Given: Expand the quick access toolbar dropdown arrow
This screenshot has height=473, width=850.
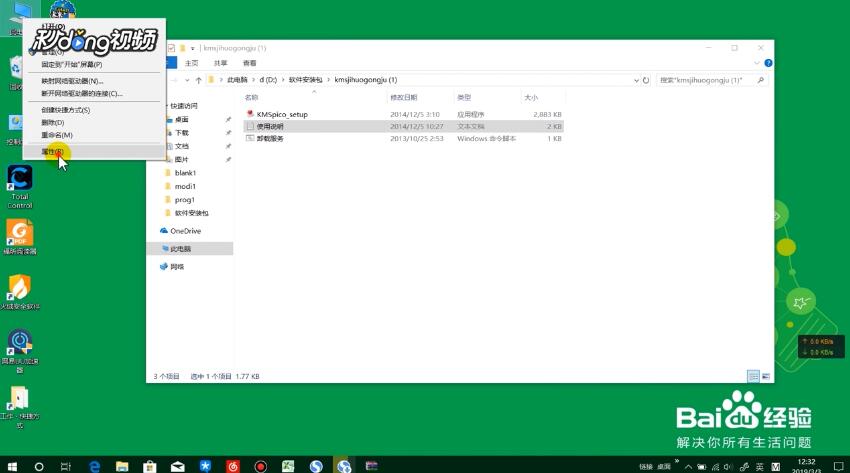Looking at the screenshot, I should [193, 47].
